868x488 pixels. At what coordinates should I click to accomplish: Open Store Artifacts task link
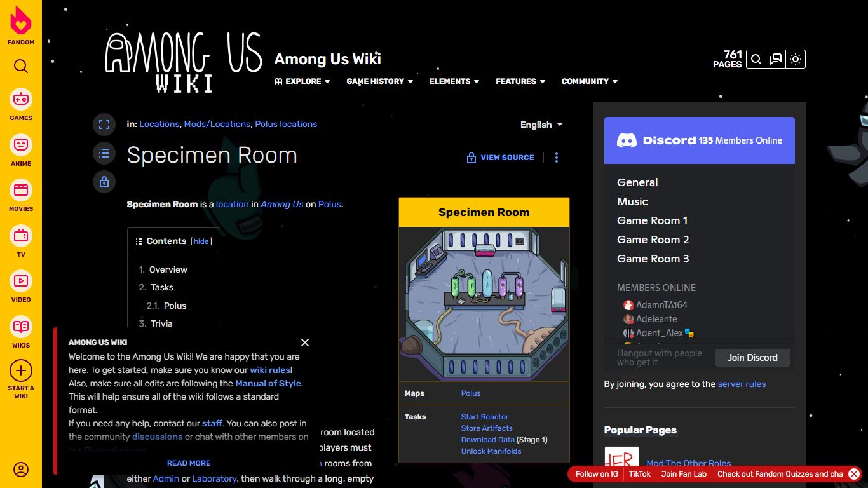click(487, 428)
